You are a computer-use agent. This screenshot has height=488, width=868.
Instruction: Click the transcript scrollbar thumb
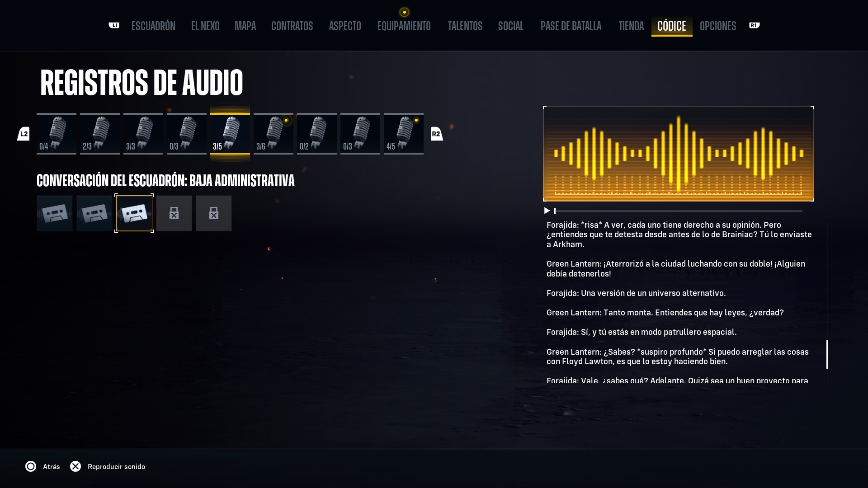tap(827, 354)
